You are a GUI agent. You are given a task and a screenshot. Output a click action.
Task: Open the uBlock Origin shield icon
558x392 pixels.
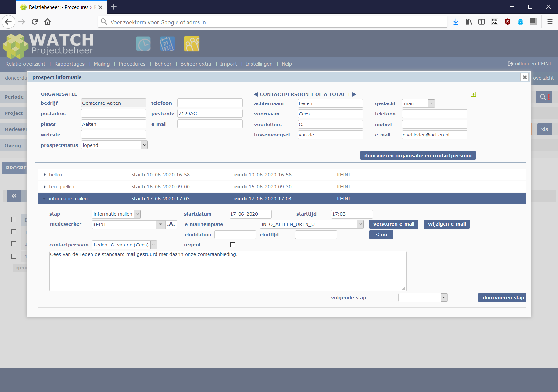click(x=508, y=22)
